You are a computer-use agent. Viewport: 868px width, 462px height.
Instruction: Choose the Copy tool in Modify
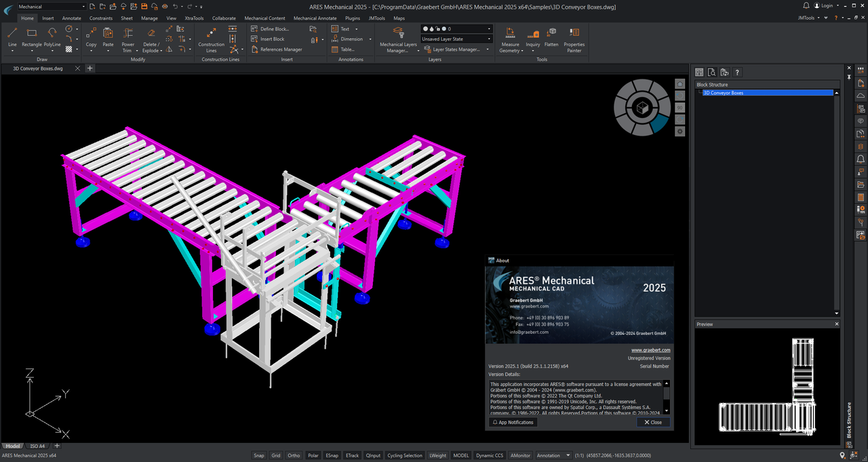point(91,38)
